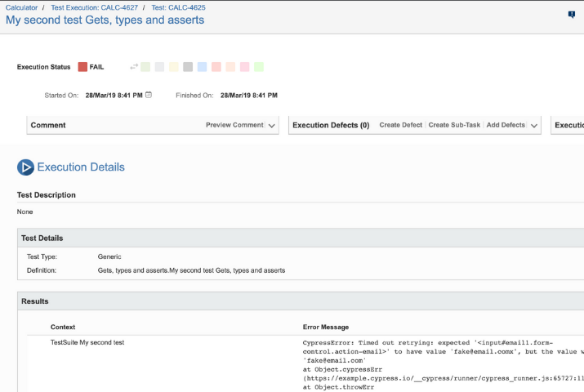Image resolution: width=584 pixels, height=392 pixels.
Task: Click the red FAIL status square
Action: (x=82, y=67)
